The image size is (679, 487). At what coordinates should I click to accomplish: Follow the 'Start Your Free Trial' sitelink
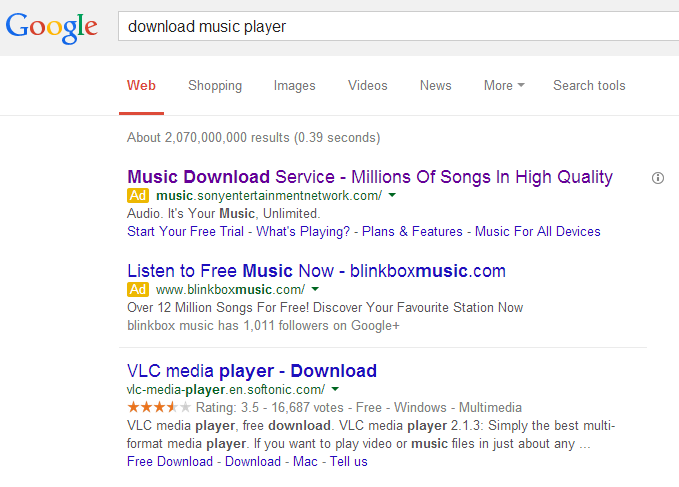click(185, 232)
